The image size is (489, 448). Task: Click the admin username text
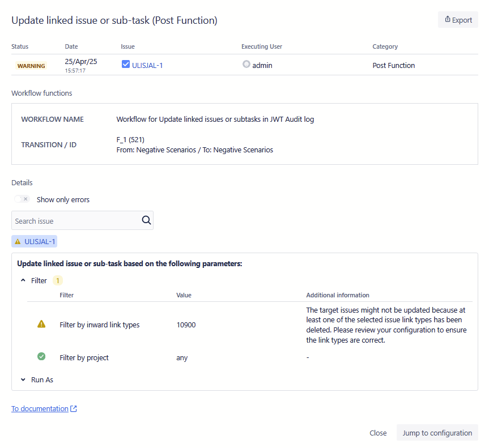tap(262, 66)
